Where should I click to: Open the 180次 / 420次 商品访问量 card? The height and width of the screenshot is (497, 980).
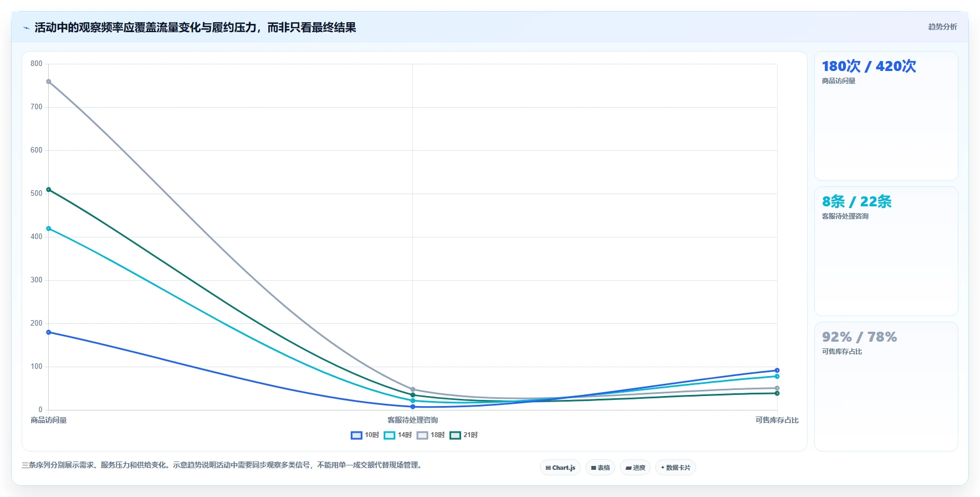tap(886, 116)
